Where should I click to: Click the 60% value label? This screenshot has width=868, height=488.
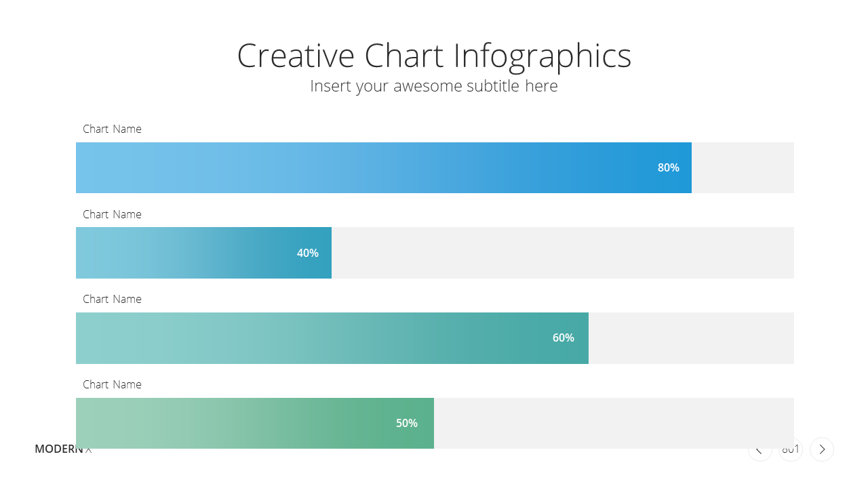(x=564, y=338)
